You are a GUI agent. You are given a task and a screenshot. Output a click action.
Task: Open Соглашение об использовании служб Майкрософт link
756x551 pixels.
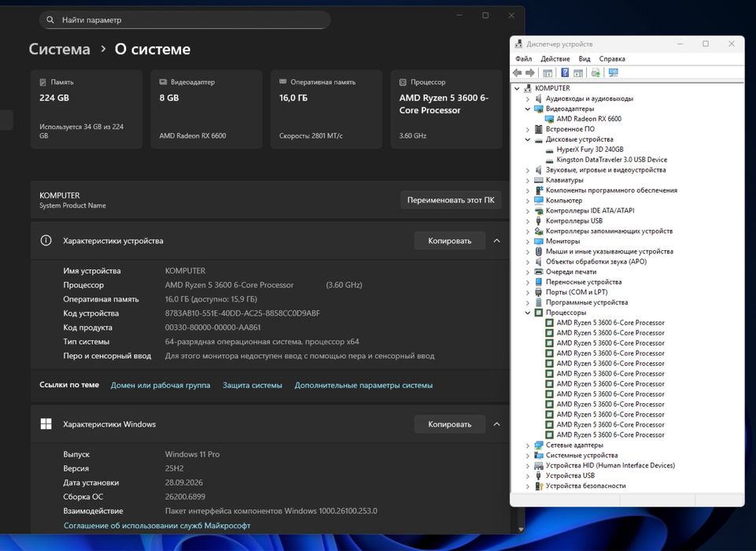coord(157,526)
